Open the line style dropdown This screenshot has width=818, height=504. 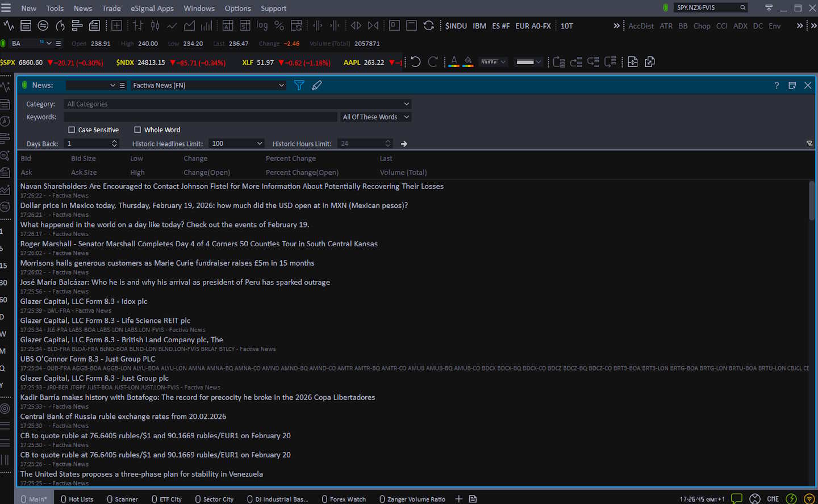(493, 62)
